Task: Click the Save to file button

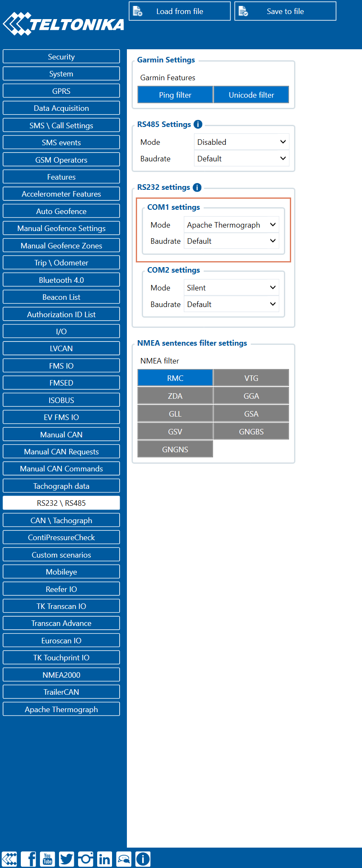Action: pos(285,11)
